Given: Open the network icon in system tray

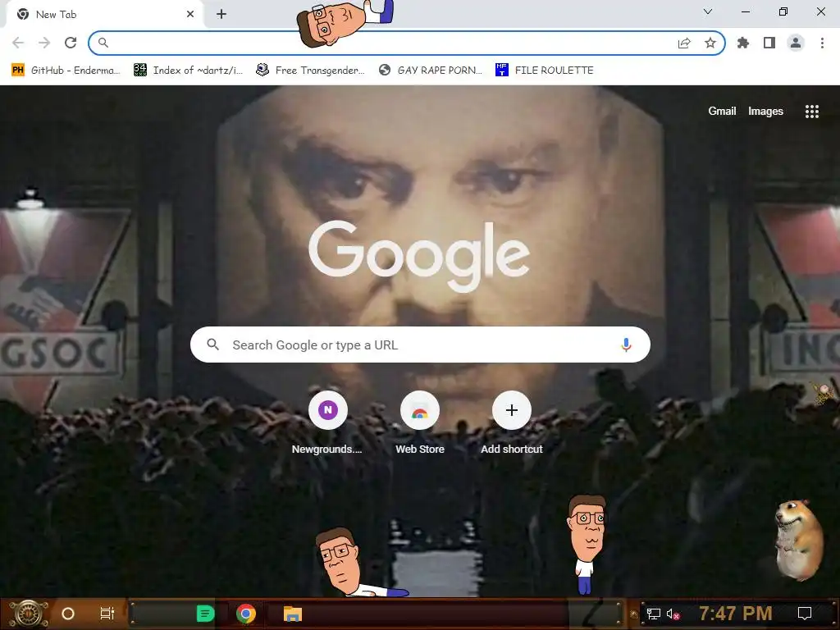Looking at the screenshot, I should [x=654, y=614].
